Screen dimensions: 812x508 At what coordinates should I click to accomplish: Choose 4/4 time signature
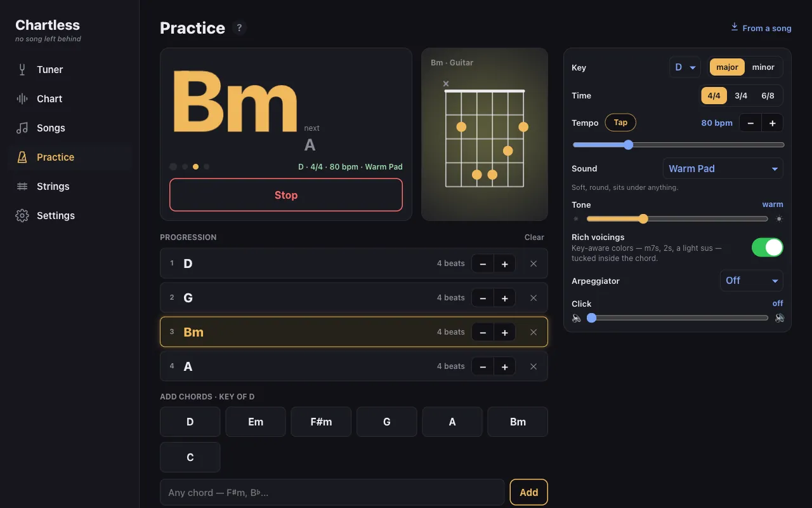point(714,96)
